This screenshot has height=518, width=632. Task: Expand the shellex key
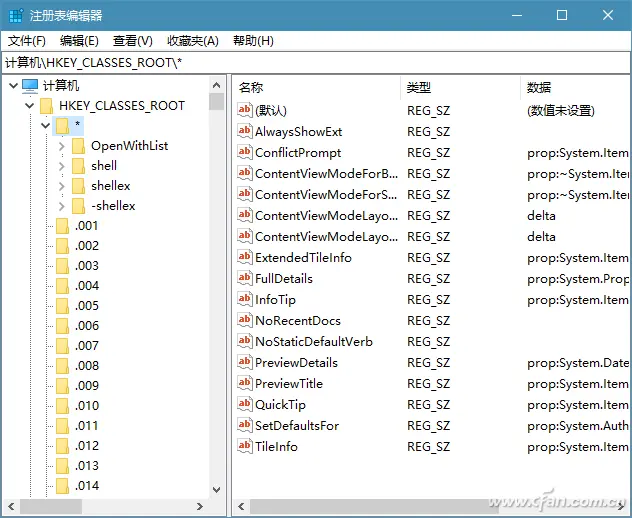pyautogui.click(x=62, y=186)
